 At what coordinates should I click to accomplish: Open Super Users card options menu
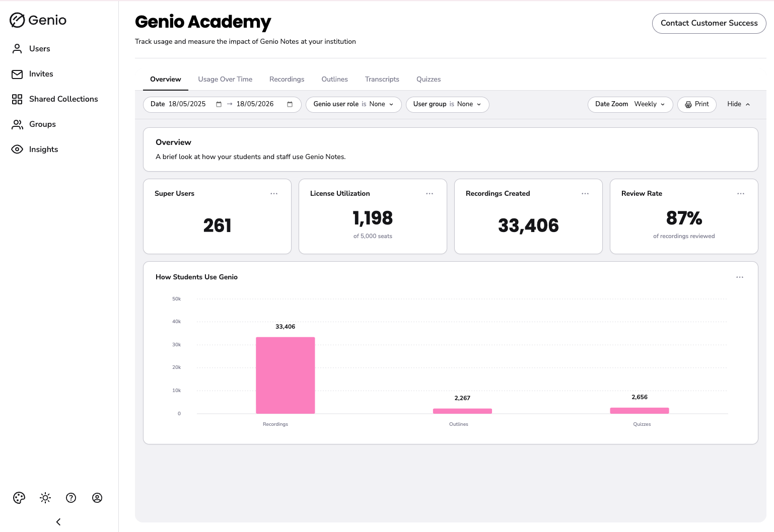(x=274, y=194)
